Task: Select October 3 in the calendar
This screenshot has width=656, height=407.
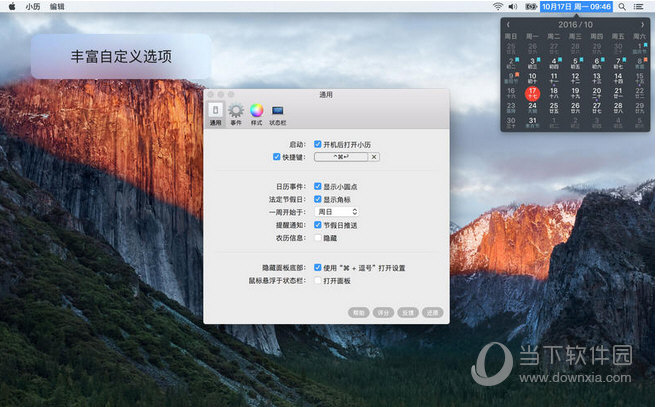Action: pyautogui.click(x=532, y=63)
